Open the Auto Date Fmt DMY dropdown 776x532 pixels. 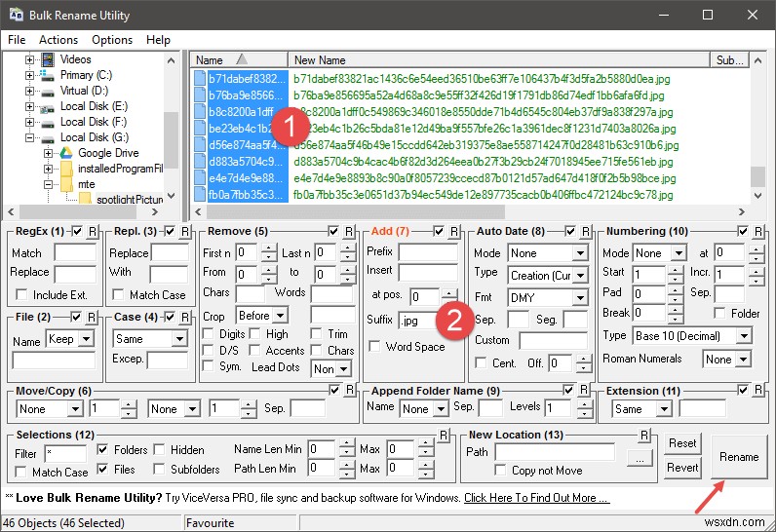pyautogui.click(x=548, y=297)
